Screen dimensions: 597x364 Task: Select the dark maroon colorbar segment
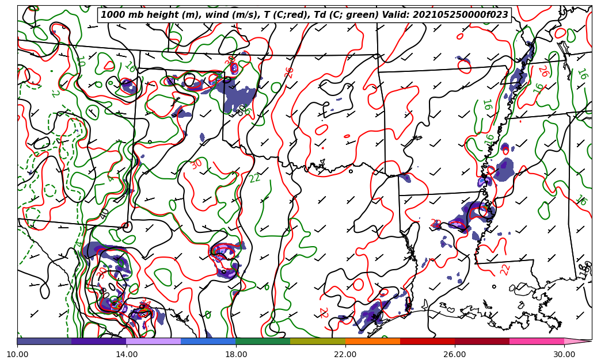481,341
